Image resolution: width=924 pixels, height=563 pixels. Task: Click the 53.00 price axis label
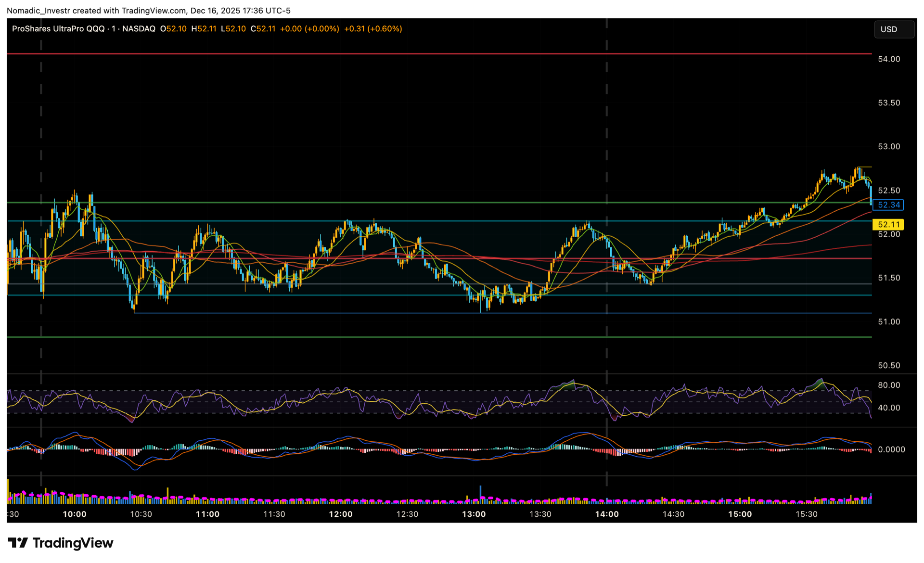pyautogui.click(x=888, y=147)
